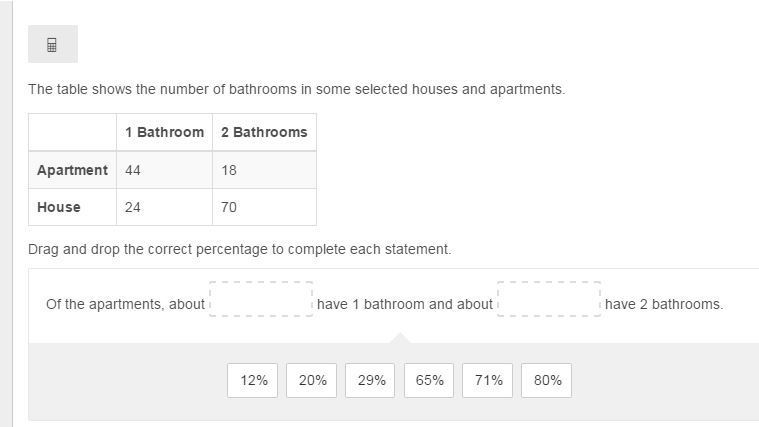Pick the 29% percentage tile
The width and height of the screenshot is (759, 427).
(370, 381)
